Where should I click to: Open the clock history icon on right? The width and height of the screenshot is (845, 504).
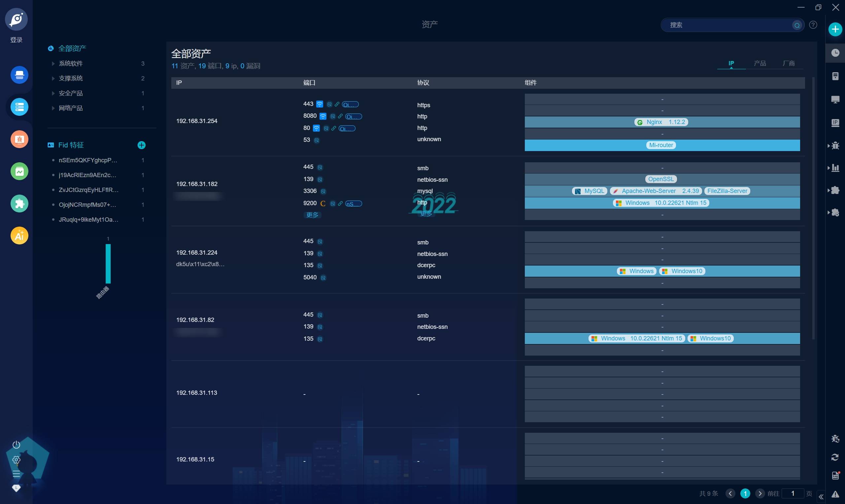[835, 53]
